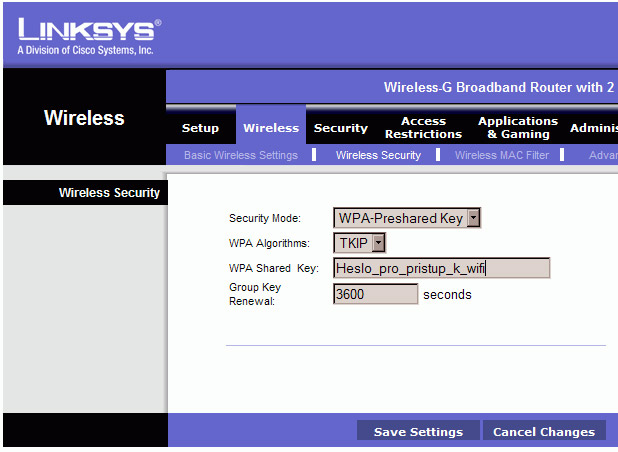
Task: Click A Division of Cisco Systems text
Action: (x=85, y=50)
